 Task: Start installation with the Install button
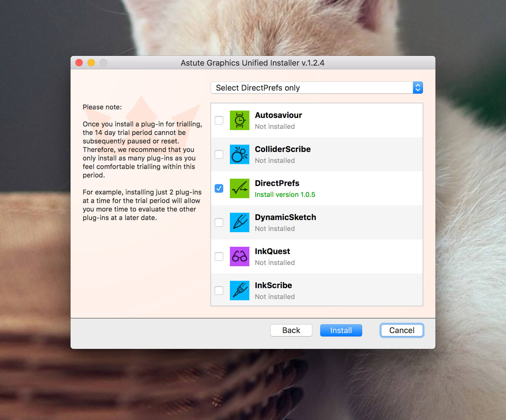pyautogui.click(x=341, y=330)
